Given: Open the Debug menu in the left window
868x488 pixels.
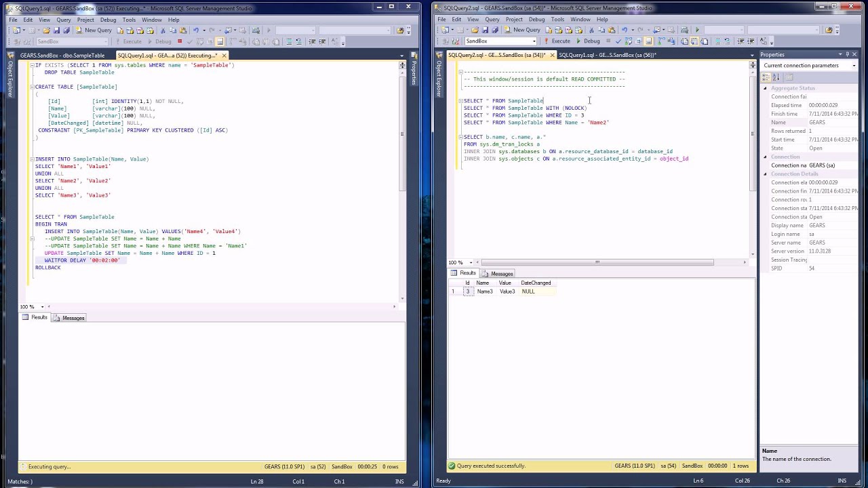Looking at the screenshot, I should click(x=108, y=20).
